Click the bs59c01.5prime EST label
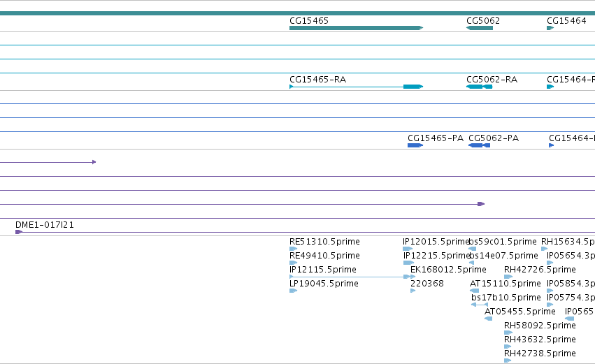 [x=503, y=242]
